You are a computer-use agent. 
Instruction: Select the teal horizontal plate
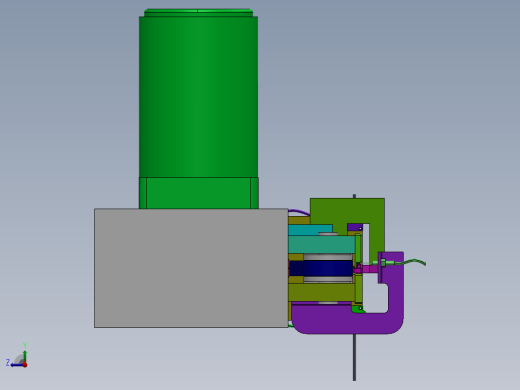point(322,245)
